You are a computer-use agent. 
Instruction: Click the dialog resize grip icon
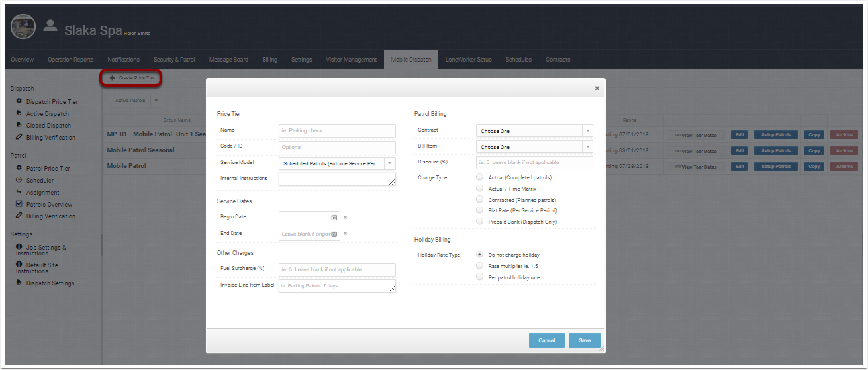click(x=601, y=349)
